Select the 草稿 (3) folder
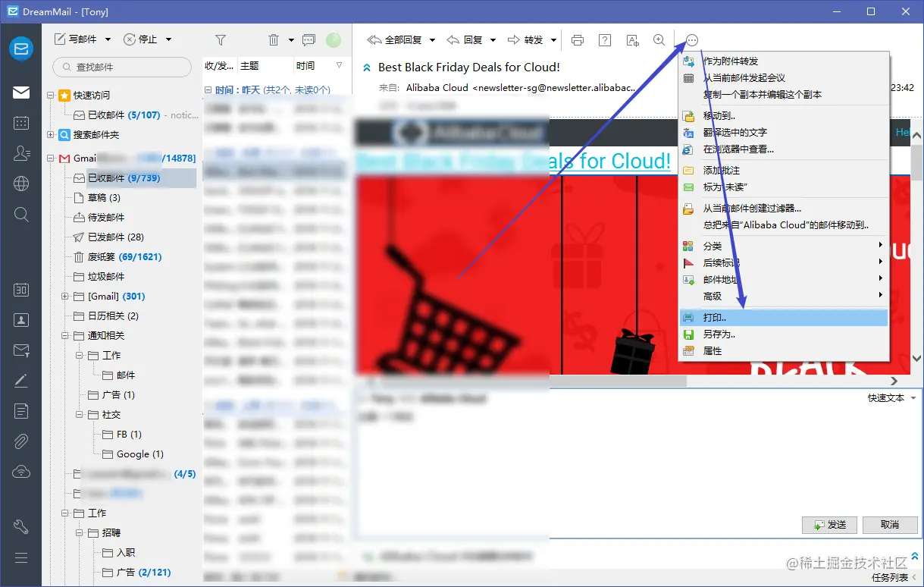This screenshot has height=587, width=924. 97,198
